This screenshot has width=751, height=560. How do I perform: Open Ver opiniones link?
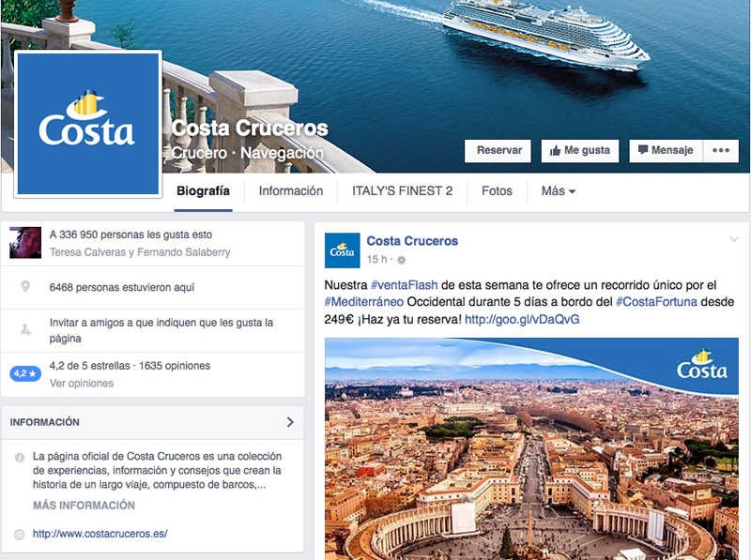point(82,384)
